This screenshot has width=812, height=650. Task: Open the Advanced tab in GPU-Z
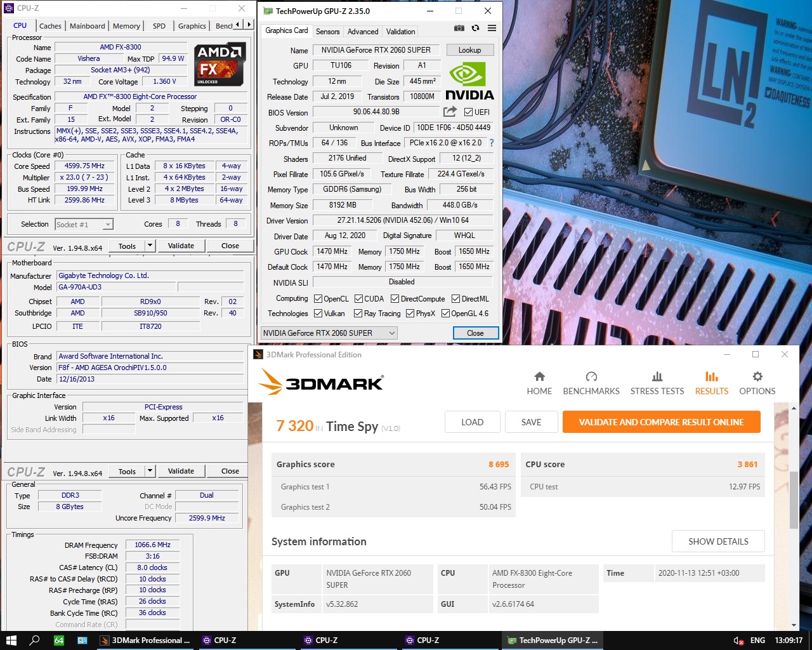363,31
